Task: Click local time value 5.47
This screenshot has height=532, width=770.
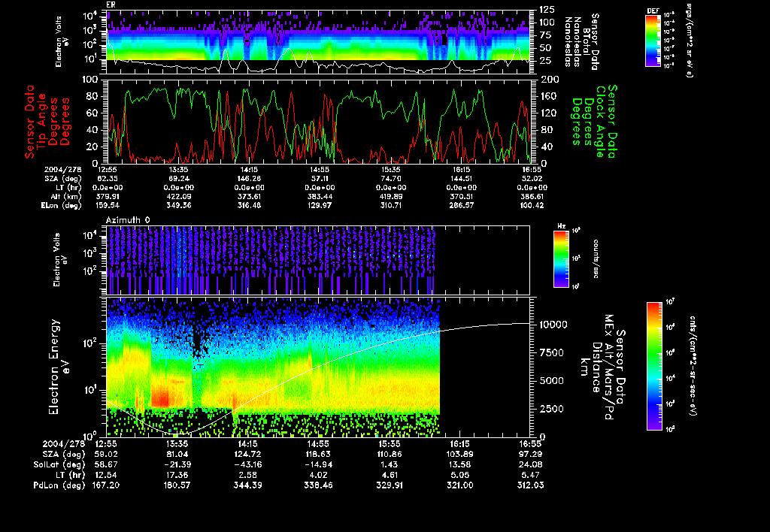Action: click(x=532, y=475)
